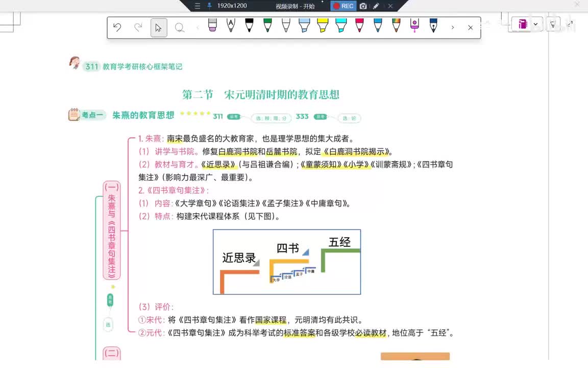
Task: Click the highlighted text 白鹿洞书院
Action: click(x=238, y=152)
